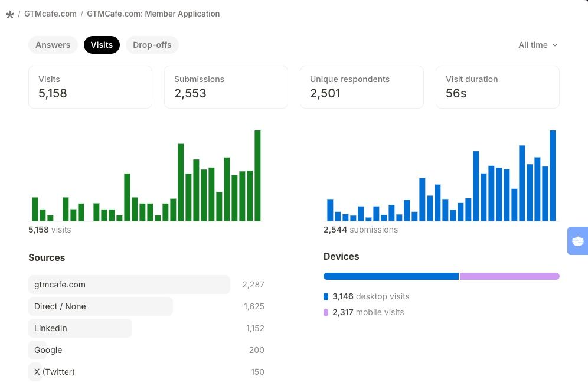The width and height of the screenshot is (588, 389).
Task: Open the floating widget icon on right edge
Action: [577, 241]
